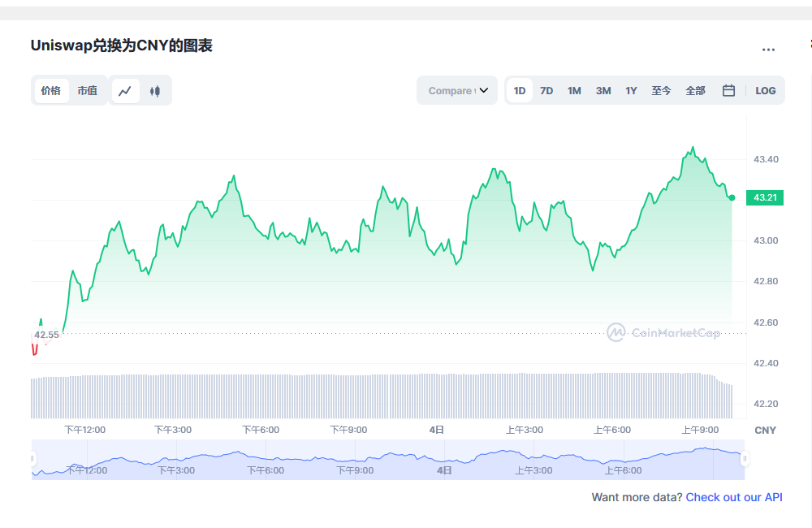Choose the 全部 all-time range

696,91
